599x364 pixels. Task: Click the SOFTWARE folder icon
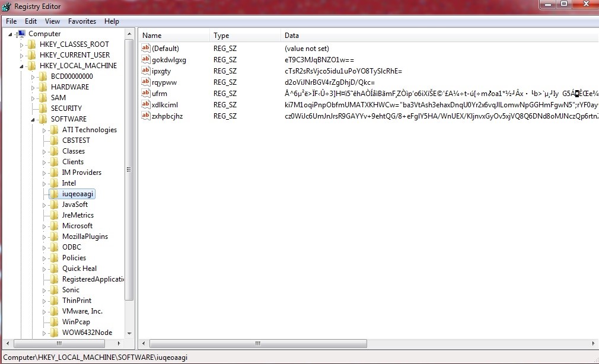click(43, 119)
